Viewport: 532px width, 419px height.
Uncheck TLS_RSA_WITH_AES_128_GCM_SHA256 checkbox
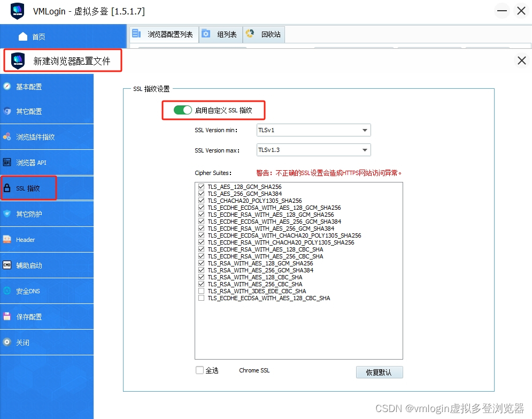[x=201, y=263]
